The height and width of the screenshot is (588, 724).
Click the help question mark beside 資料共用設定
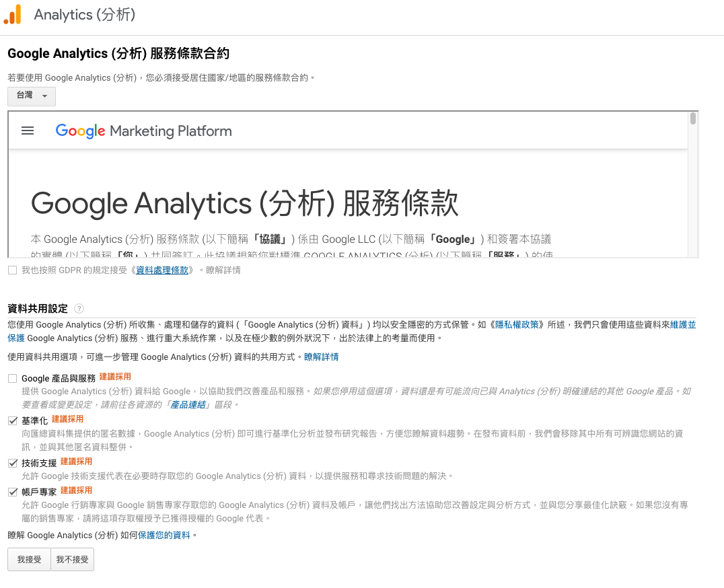pyautogui.click(x=79, y=308)
